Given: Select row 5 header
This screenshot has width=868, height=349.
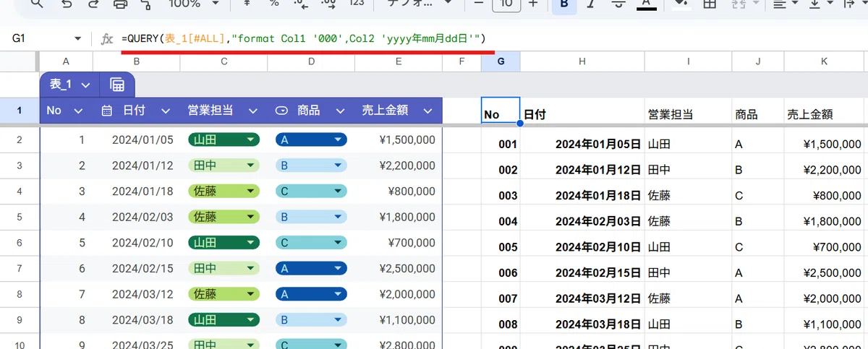Looking at the screenshot, I should pos(20,217).
